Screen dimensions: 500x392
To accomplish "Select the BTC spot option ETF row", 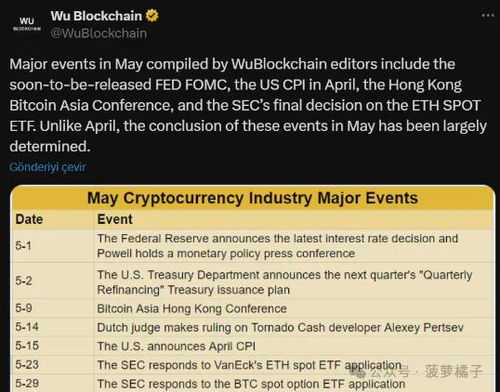I will click(x=252, y=383).
